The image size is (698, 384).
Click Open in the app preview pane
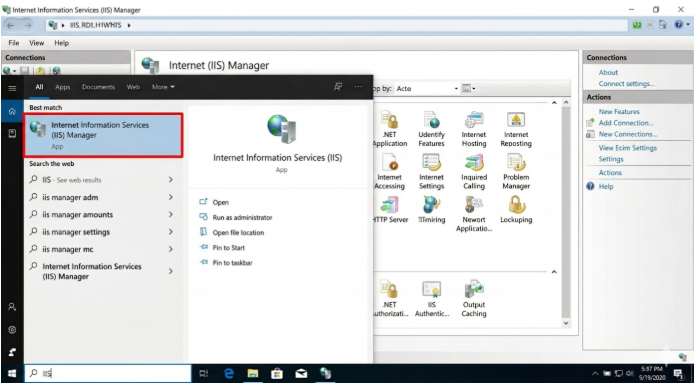[220, 202]
